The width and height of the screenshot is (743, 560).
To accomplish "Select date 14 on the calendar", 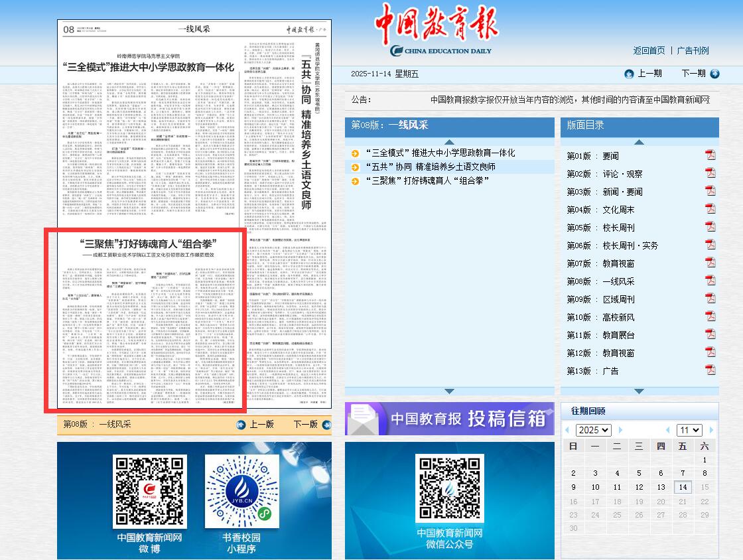I will (x=683, y=487).
